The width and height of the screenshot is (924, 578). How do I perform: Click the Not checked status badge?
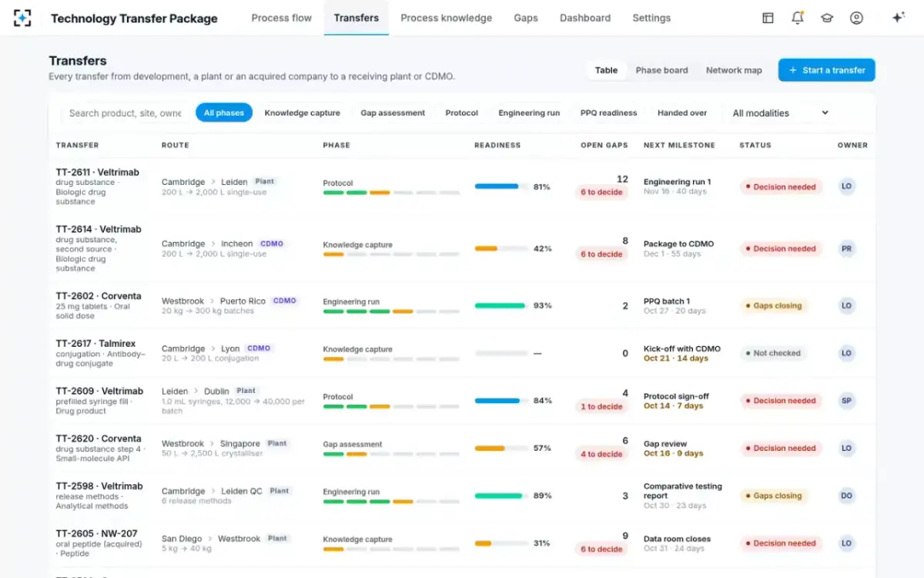pos(773,353)
